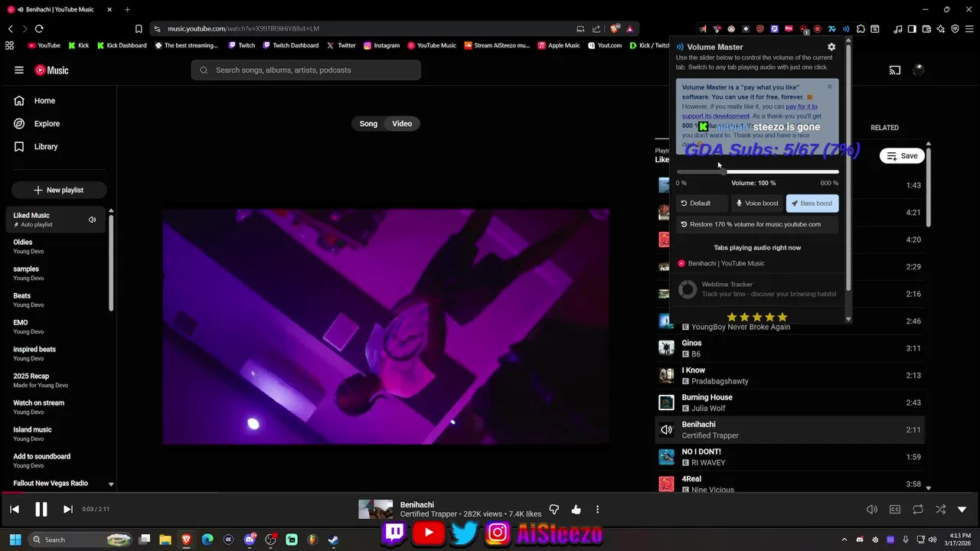Reload the page with the refresh icon

[39, 28]
